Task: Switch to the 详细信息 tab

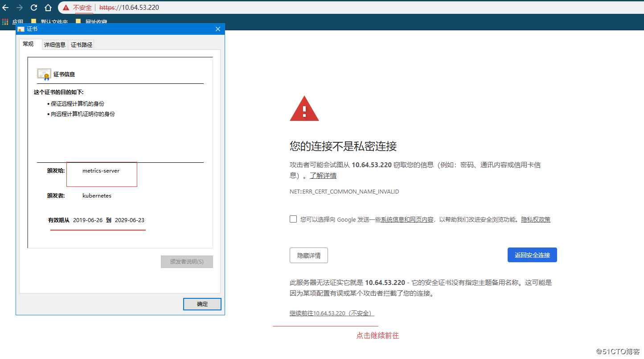Action: pyautogui.click(x=55, y=45)
